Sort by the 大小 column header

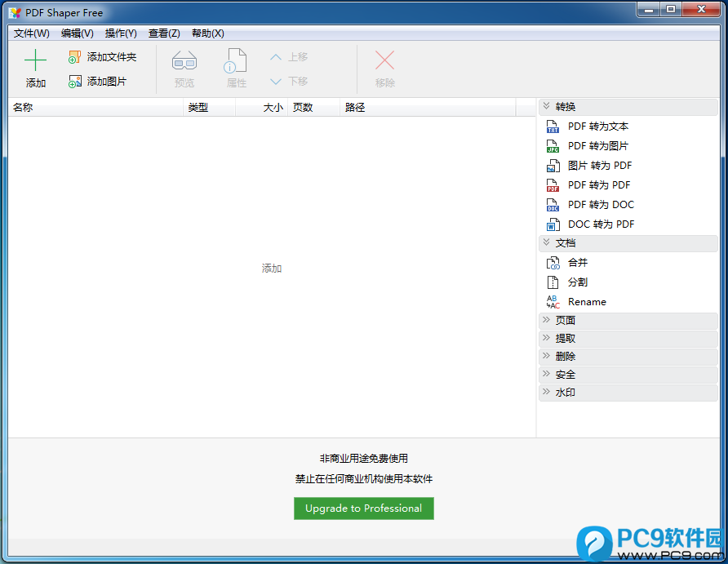(x=261, y=107)
